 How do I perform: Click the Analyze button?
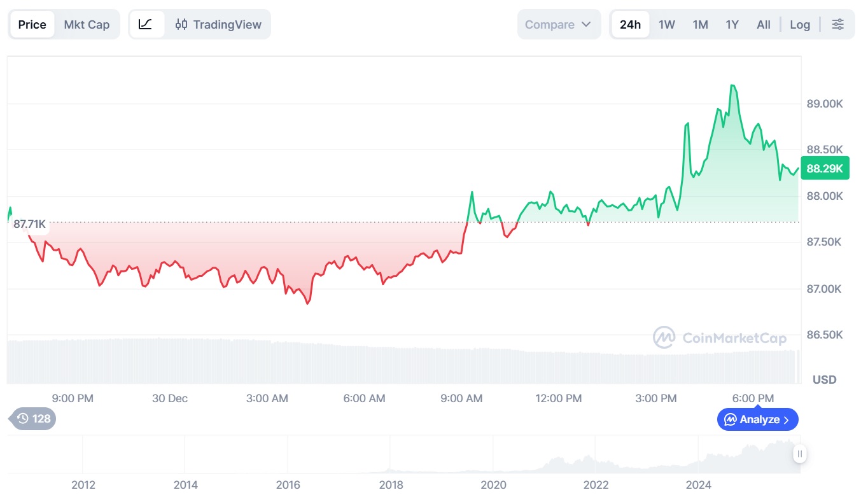click(x=753, y=420)
